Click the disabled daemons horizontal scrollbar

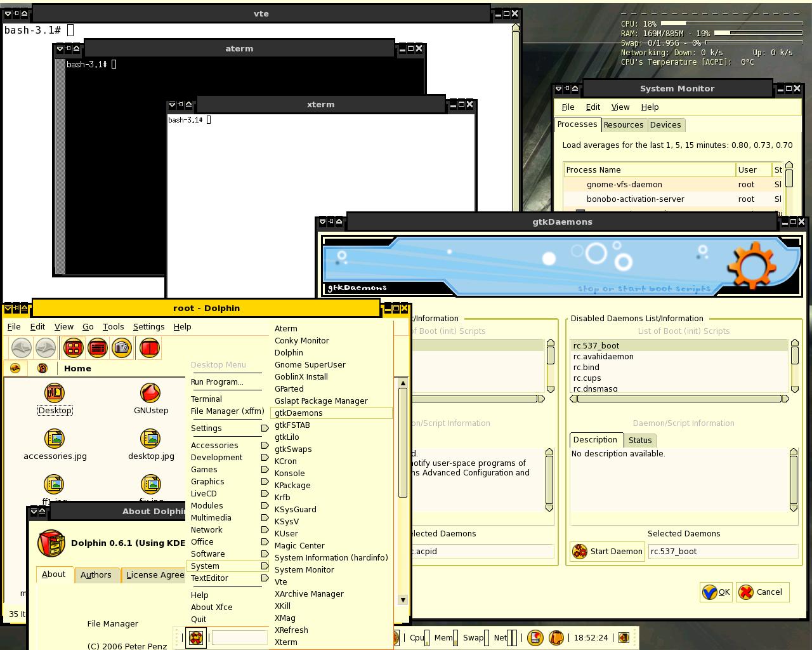click(679, 399)
